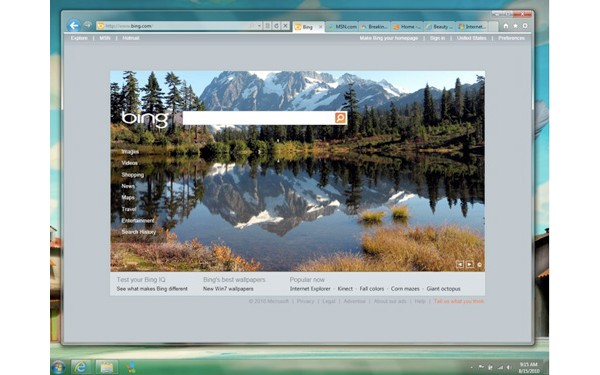Open Images search category
600x375 pixels.
130,152
